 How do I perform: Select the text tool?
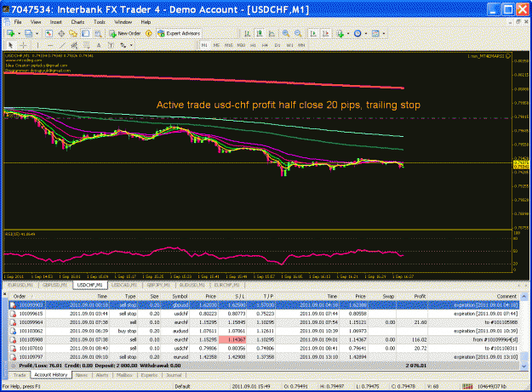(99, 45)
